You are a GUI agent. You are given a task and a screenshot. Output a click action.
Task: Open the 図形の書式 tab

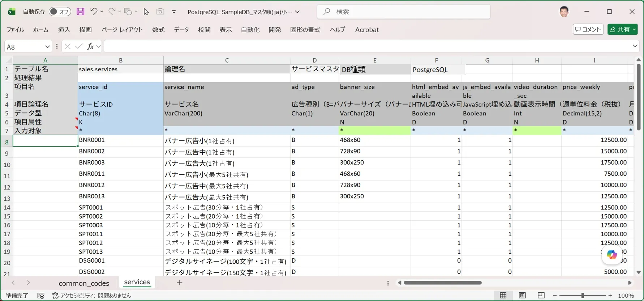305,30
